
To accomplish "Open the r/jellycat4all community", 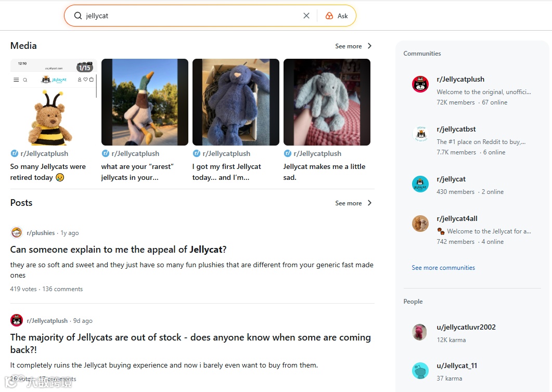I will coord(457,218).
